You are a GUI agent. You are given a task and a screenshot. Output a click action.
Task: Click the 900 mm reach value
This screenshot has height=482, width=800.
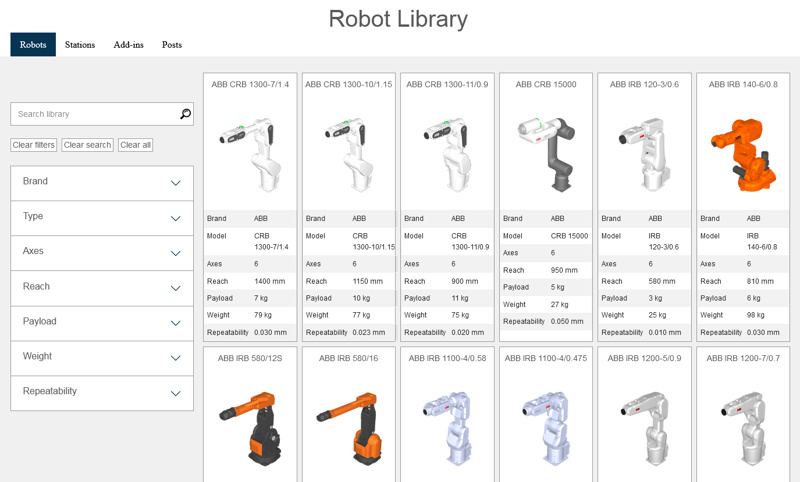click(x=465, y=281)
